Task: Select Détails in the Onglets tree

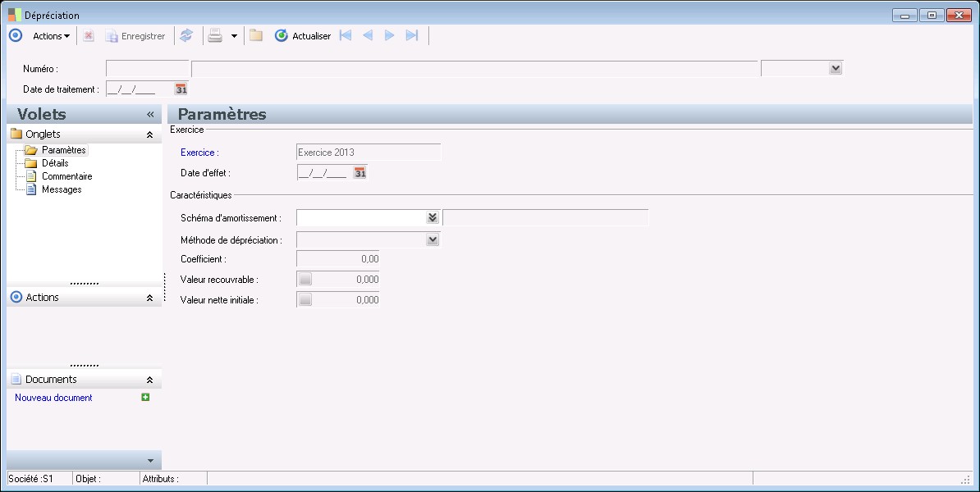Action: (x=55, y=163)
